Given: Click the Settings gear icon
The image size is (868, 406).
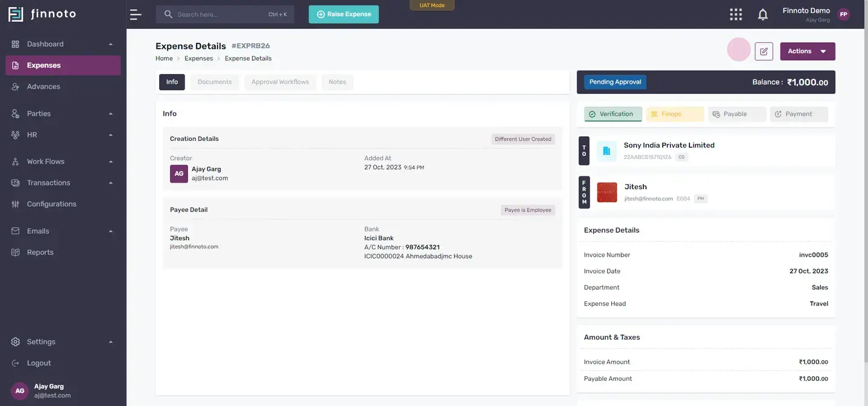Looking at the screenshot, I should (x=16, y=342).
